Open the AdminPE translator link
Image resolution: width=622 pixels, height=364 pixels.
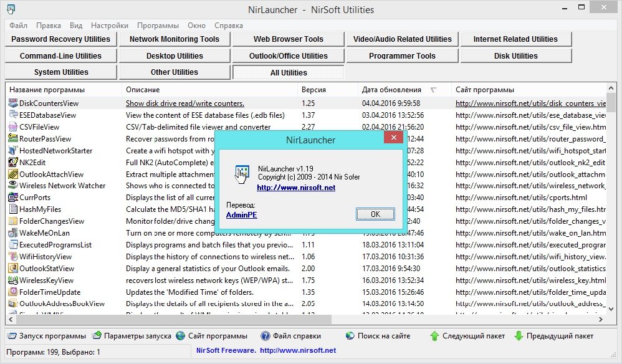click(x=242, y=215)
